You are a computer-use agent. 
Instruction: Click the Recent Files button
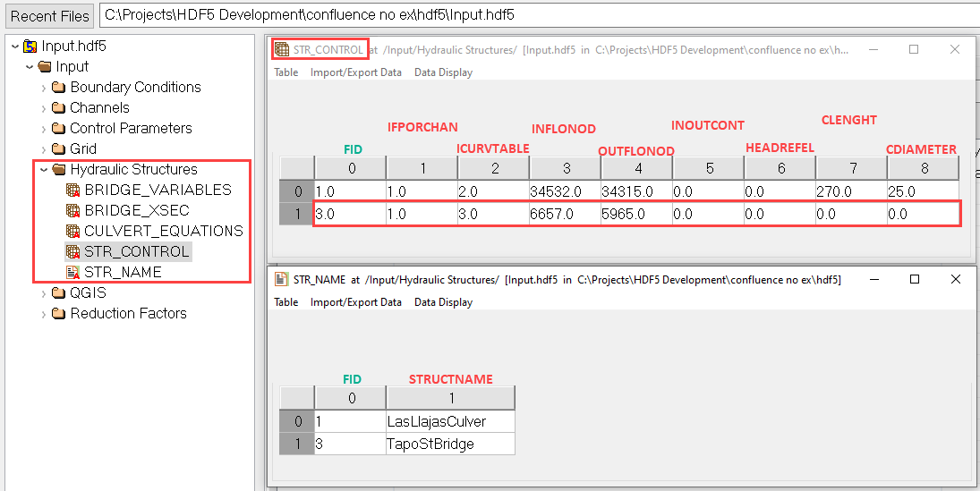50,15
